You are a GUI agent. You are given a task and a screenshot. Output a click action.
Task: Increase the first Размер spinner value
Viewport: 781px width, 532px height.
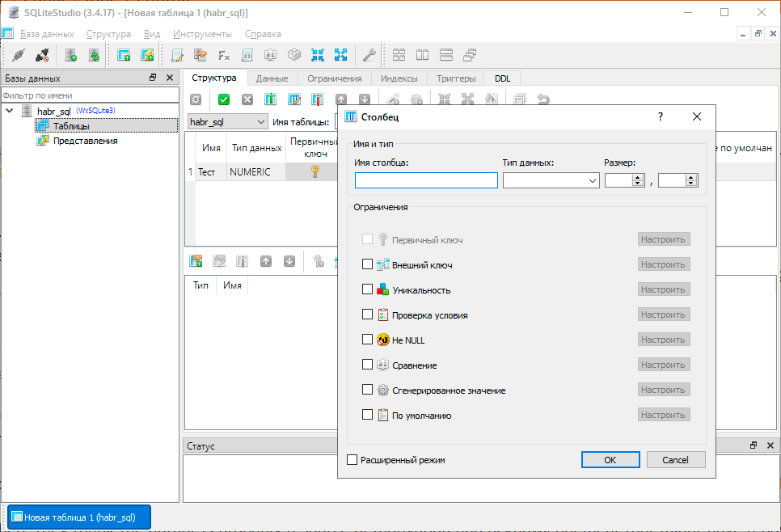coord(638,177)
